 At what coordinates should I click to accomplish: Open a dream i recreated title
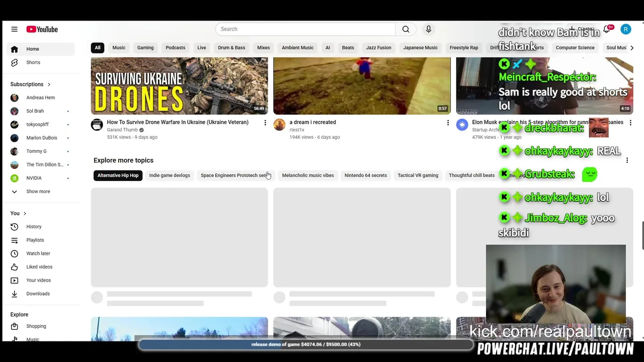point(312,122)
